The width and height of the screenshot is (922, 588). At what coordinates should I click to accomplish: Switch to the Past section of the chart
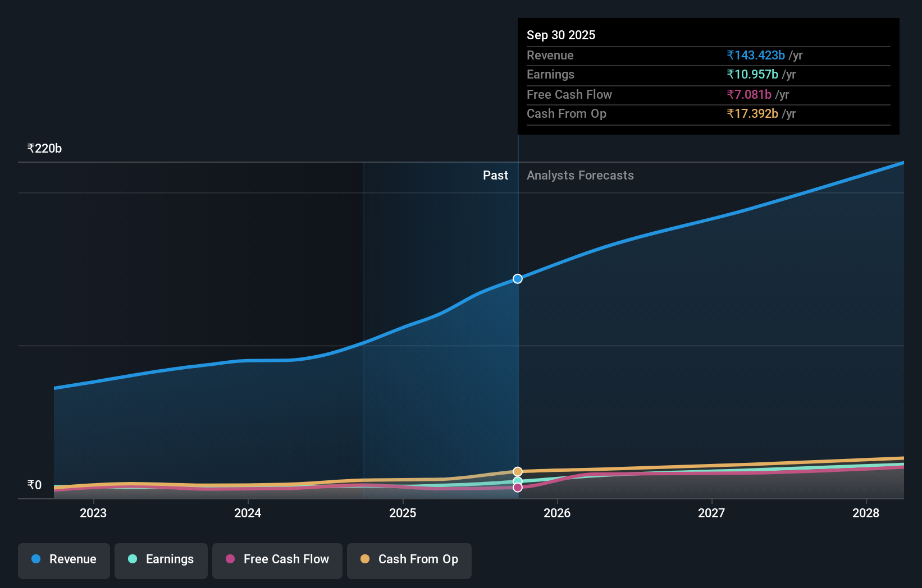point(495,175)
